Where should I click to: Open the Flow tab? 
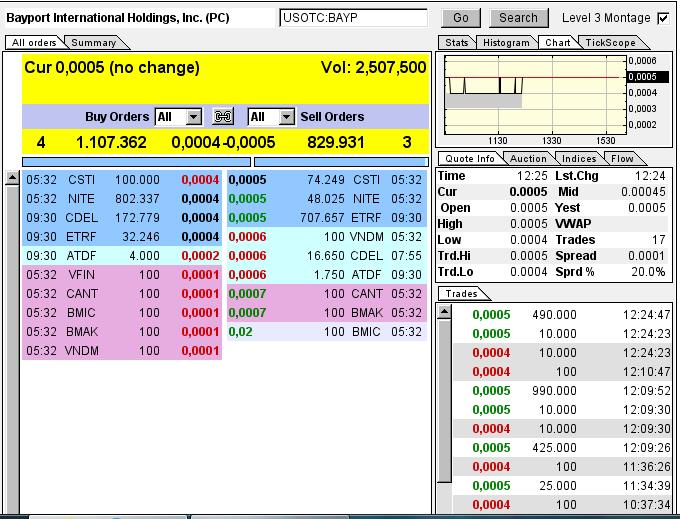[x=622, y=159]
